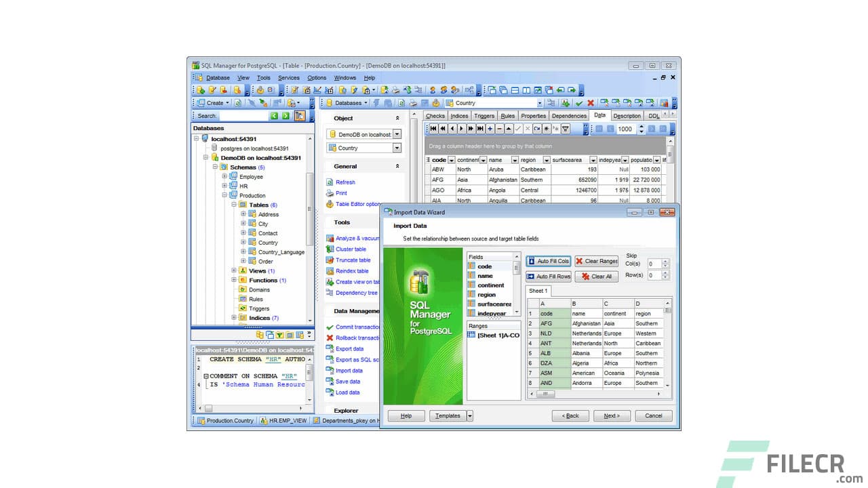Switch to the Indices tab
The image size is (868, 488).
coord(459,115)
